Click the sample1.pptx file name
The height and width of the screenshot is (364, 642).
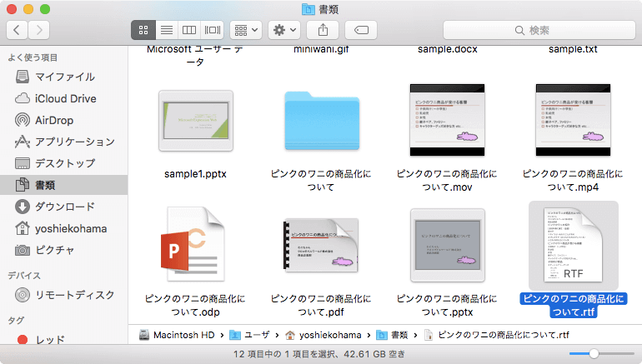pyautogui.click(x=196, y=174)
